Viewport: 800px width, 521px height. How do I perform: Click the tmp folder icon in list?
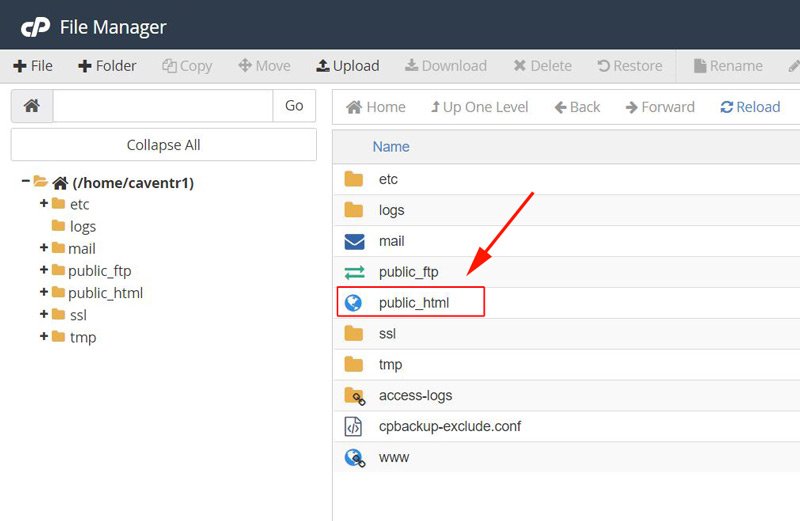coord(354,364)
